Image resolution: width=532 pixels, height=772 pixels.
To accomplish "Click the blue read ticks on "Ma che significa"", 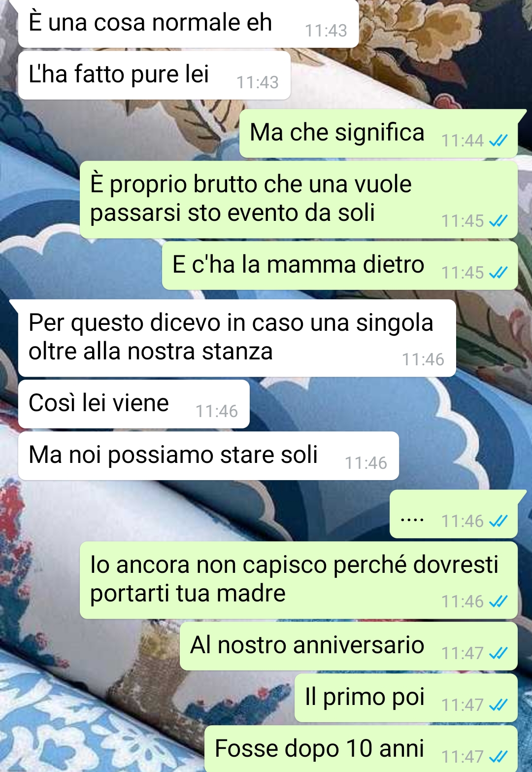I will click(x=498, y=141).
